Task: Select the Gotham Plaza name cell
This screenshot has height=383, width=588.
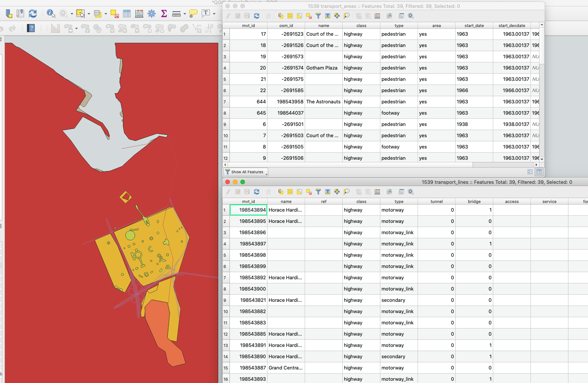Action: tap(324, 68)
